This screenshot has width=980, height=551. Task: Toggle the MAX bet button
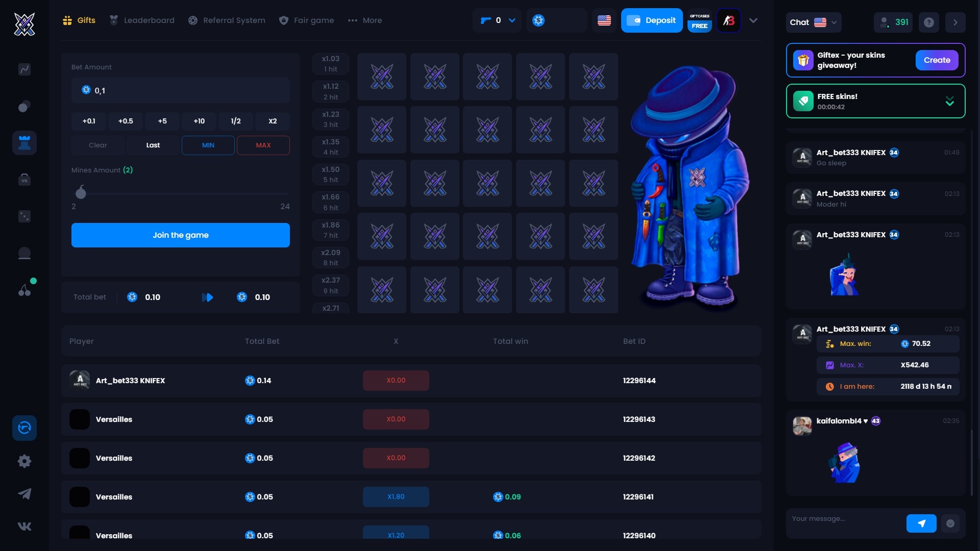(263, 145)
